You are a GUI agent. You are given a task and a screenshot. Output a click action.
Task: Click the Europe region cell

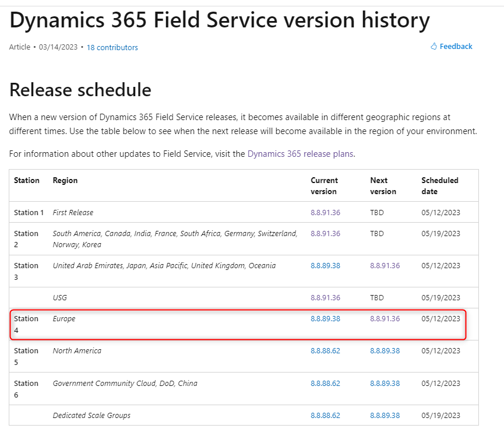(x=64, y=319)
